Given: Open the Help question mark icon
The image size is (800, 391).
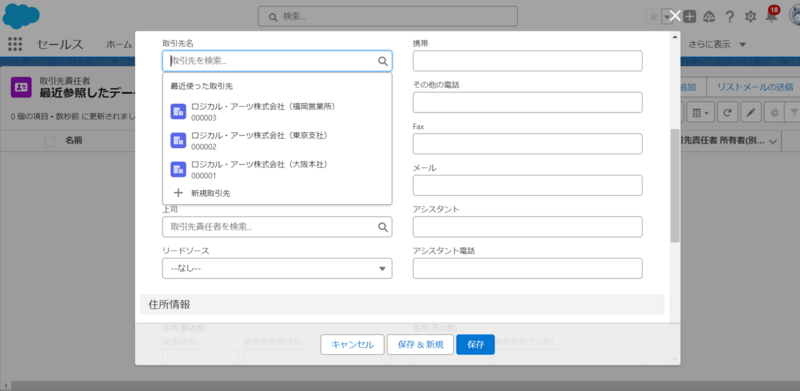Looking at the screenshot, I should (x=730, y=17).
